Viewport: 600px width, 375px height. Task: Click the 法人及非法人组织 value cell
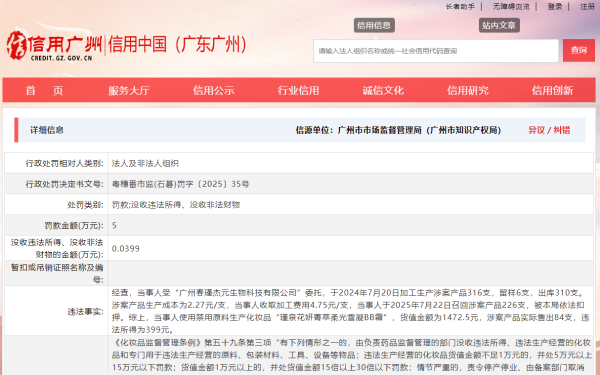coord(145,163)
